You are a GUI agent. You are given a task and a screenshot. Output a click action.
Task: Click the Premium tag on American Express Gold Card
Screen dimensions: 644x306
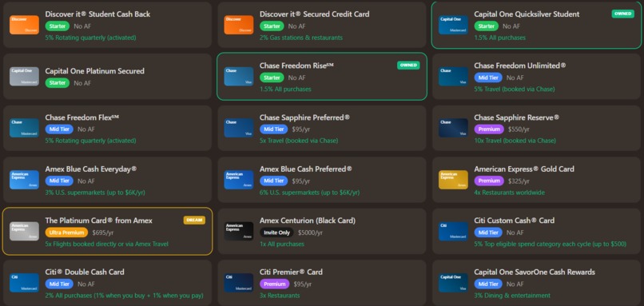[489, 181]
